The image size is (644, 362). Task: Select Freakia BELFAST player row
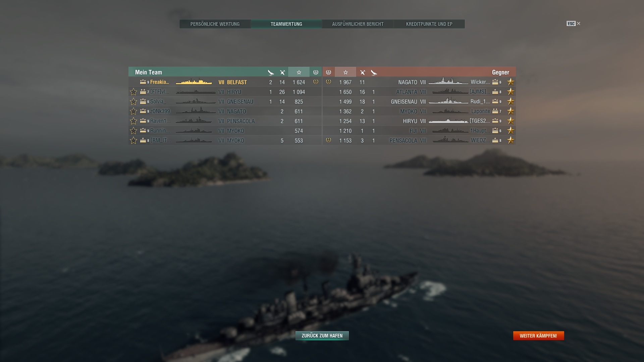pos(225,82)
